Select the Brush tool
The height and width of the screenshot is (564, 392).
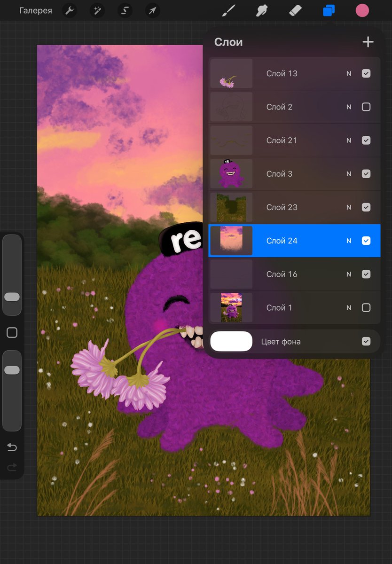(228, 10)
